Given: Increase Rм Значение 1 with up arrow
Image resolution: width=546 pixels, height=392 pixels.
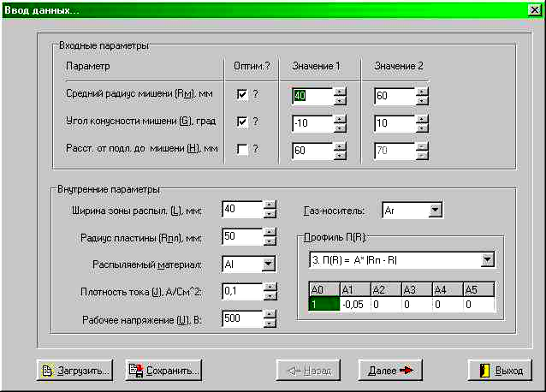Looking at the screenshot, I should click(x=340, y=92).
